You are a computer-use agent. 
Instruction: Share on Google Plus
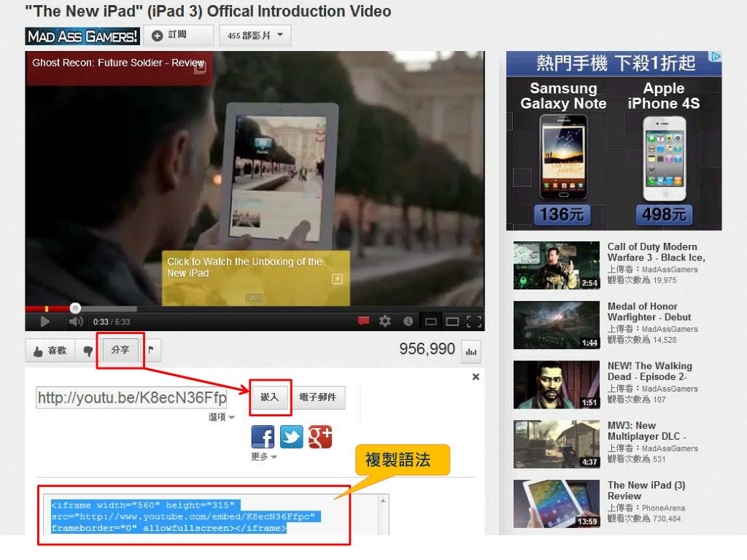320,437
